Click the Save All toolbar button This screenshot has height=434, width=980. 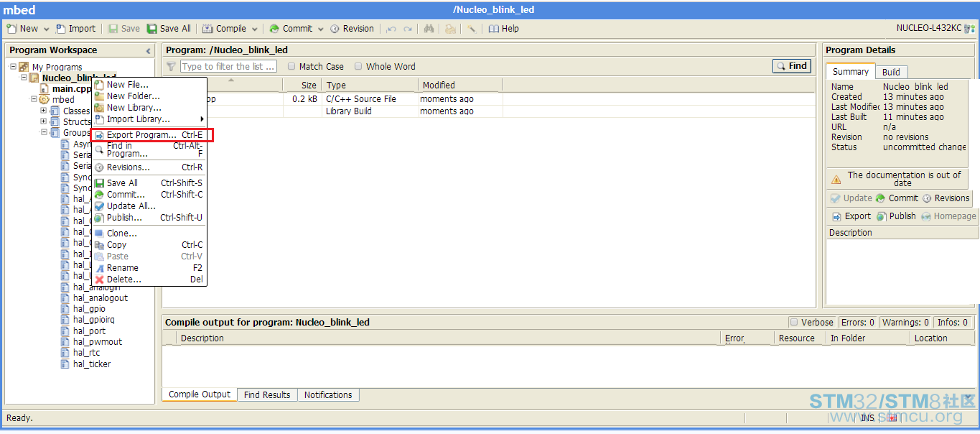click(x=169, y=29)
